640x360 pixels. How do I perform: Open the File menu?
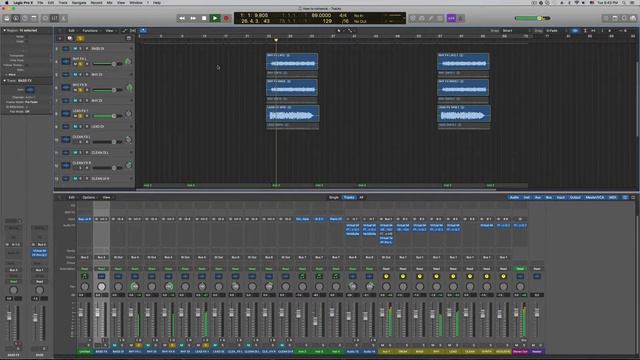point(40,2)
